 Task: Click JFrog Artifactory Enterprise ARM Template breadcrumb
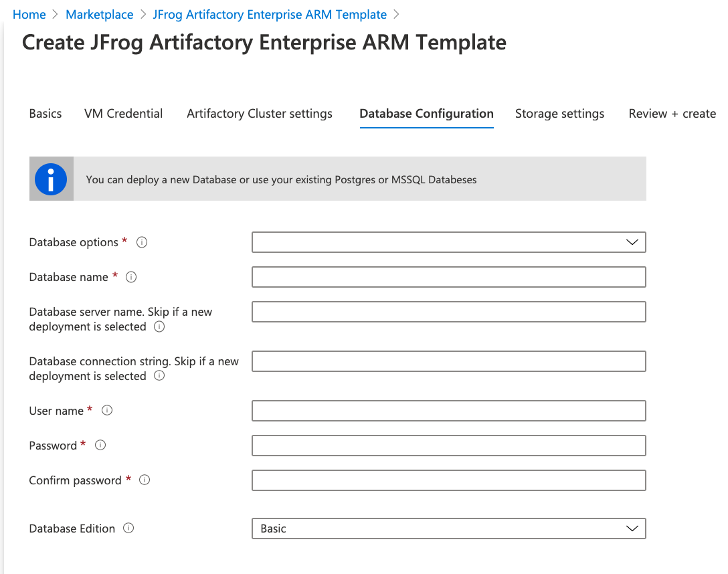[x=270, y=15]
